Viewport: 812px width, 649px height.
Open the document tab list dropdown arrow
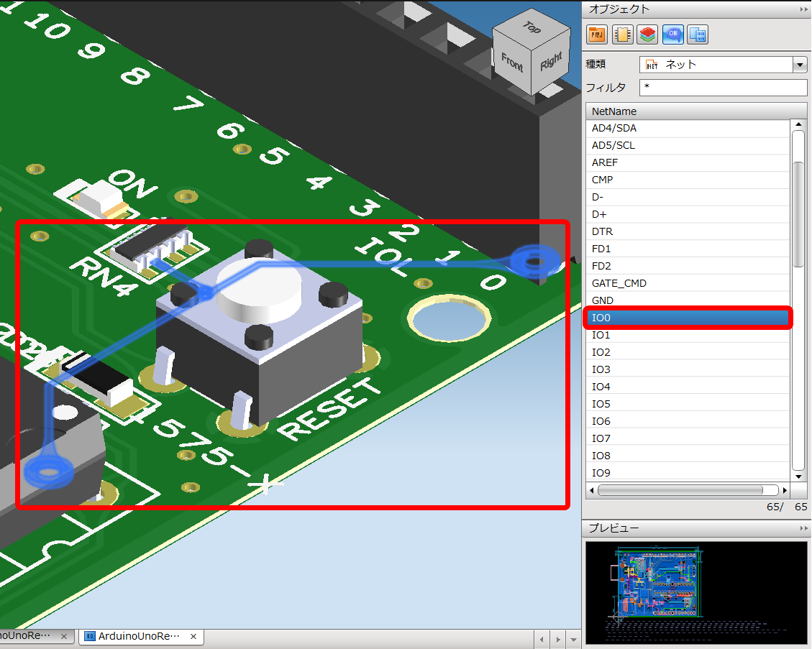tap(573, 638)
